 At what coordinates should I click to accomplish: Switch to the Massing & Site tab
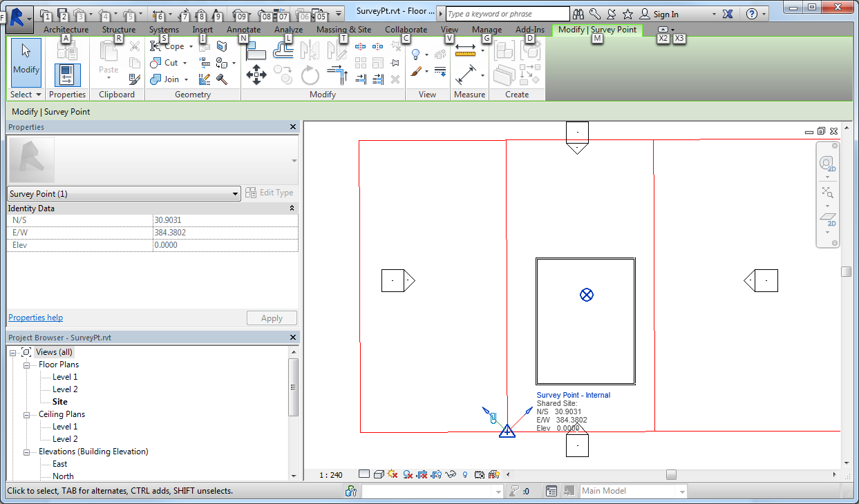[x=343, y=30]
